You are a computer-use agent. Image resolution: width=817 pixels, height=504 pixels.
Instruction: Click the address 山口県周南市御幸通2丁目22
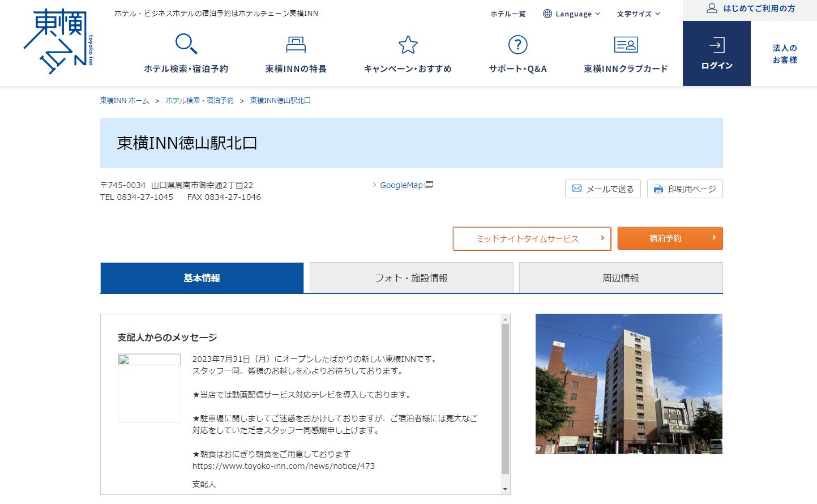coord(202,185)
